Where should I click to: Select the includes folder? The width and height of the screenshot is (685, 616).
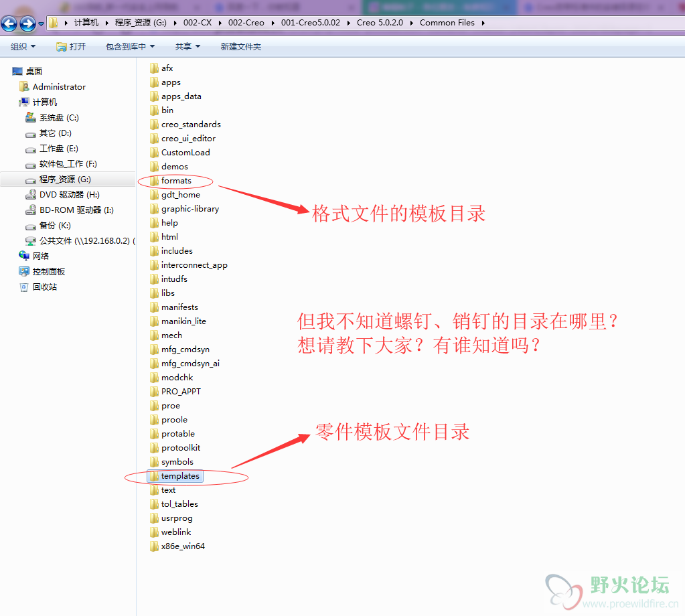[171, 251]
